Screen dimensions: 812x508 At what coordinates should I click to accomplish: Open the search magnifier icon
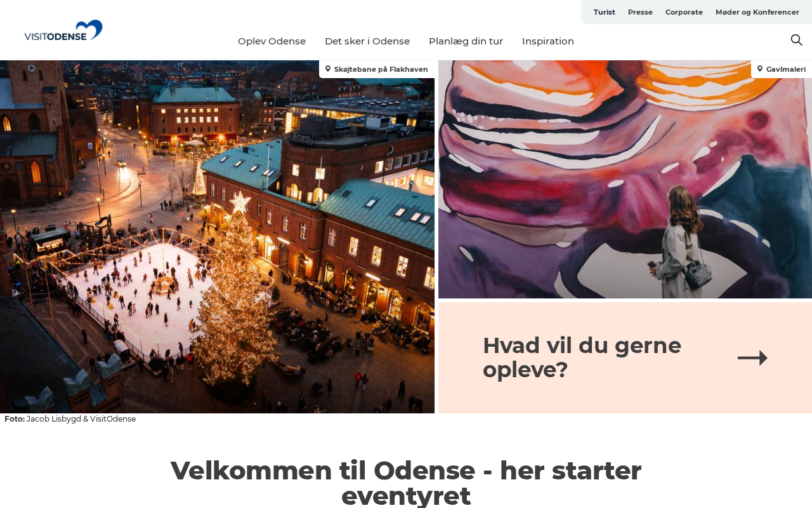796,40
